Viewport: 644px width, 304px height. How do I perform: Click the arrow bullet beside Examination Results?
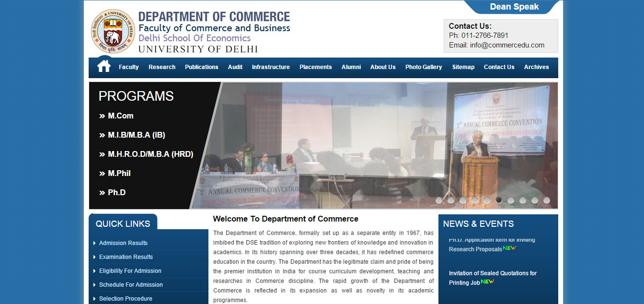94,257
